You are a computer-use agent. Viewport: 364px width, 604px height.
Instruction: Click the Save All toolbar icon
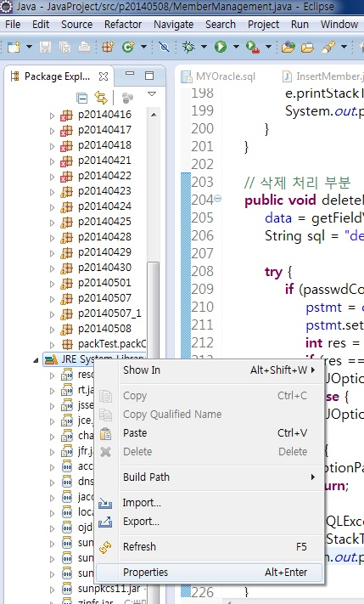[x=64, y=47]
